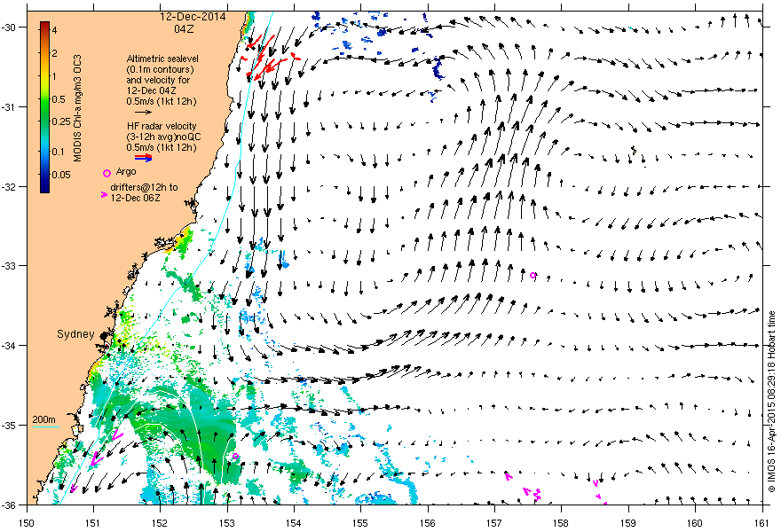This screenshot has height=532, width=781.
Task: Click the 'HF radar velocity' legend text
Action: click(162, 126)
